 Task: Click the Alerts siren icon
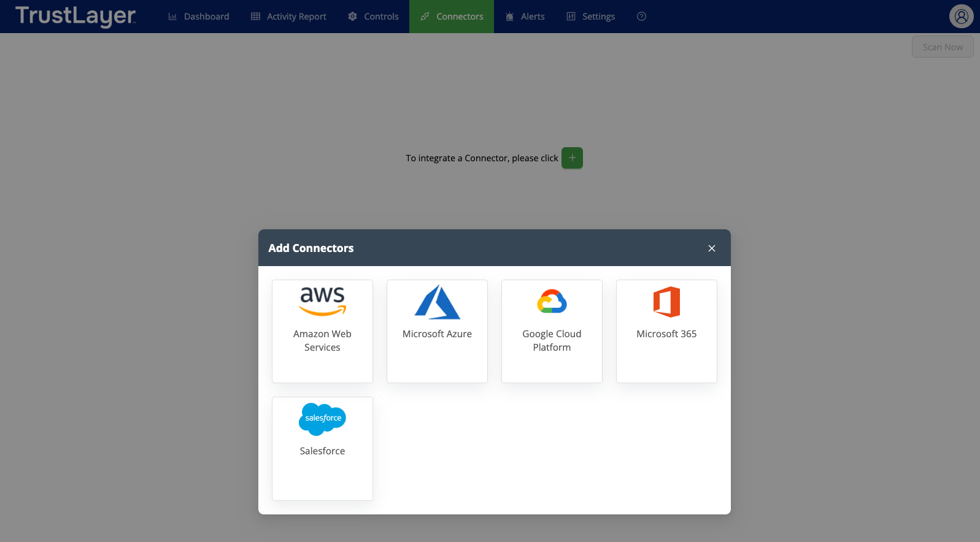coord(509,17)
